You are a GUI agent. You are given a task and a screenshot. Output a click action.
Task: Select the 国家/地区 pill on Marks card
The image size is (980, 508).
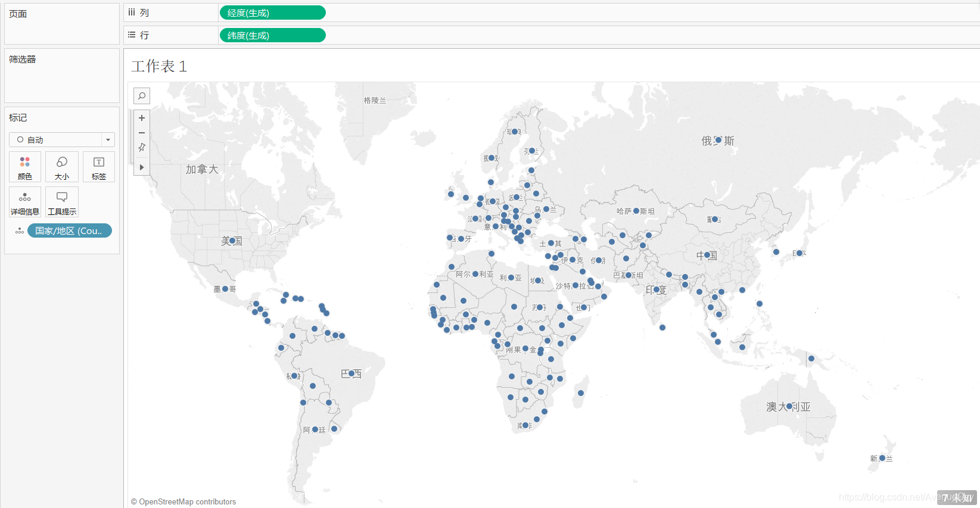70,230
